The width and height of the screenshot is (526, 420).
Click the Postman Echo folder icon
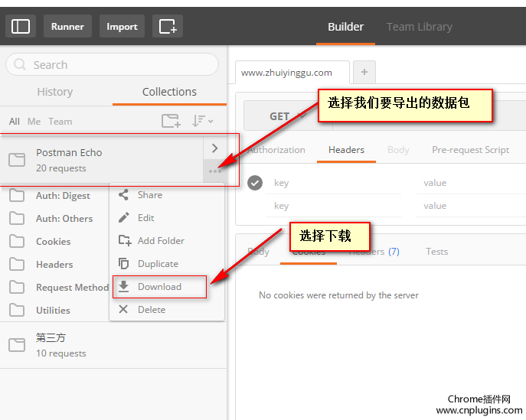click(17, 160)
